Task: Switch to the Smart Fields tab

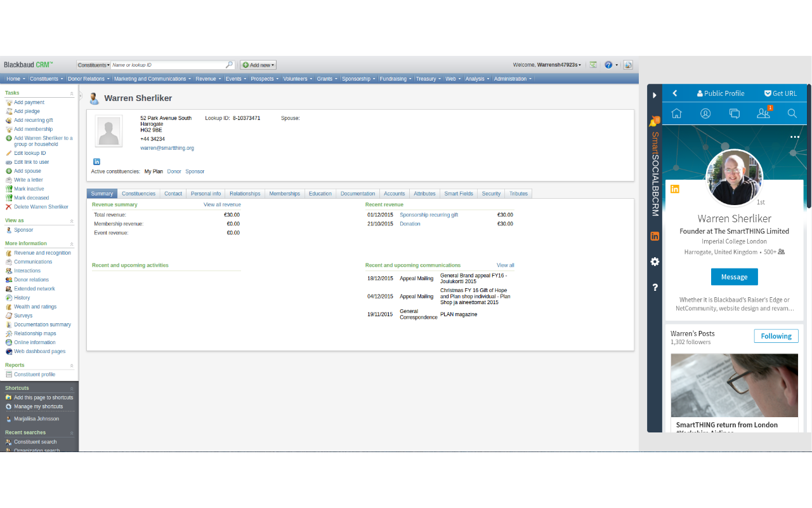Action: (459, 194)
